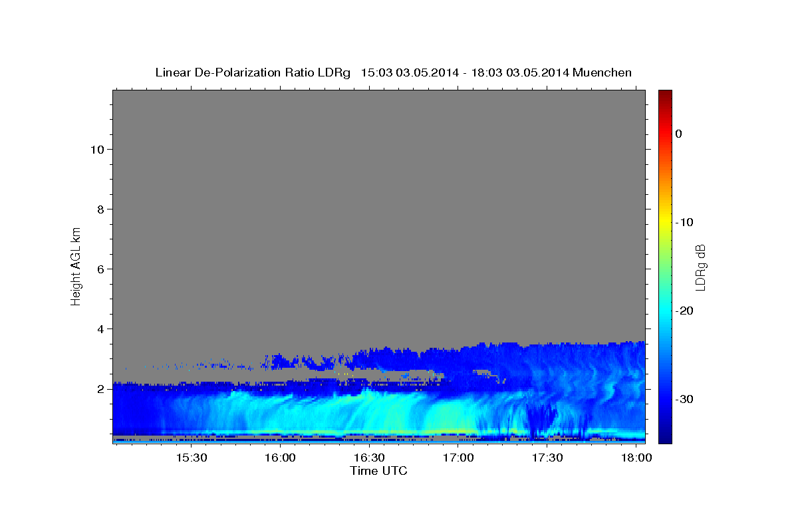Click the "Height AGL km" y-axis label

76,266
